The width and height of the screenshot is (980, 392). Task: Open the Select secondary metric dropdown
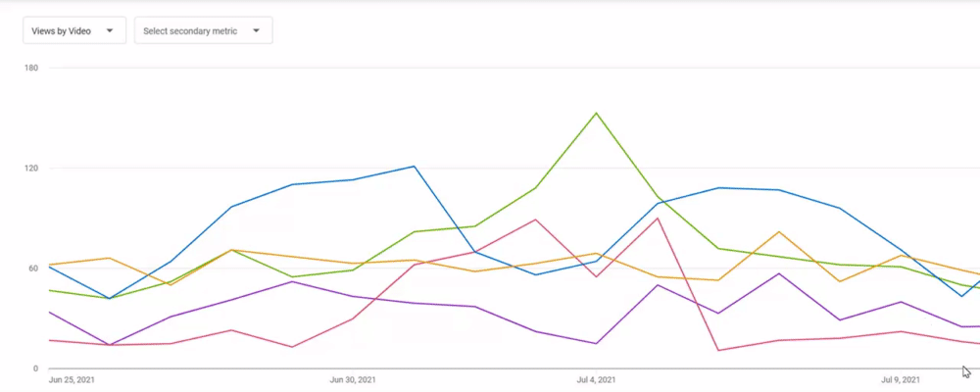[x=203, y=31]
